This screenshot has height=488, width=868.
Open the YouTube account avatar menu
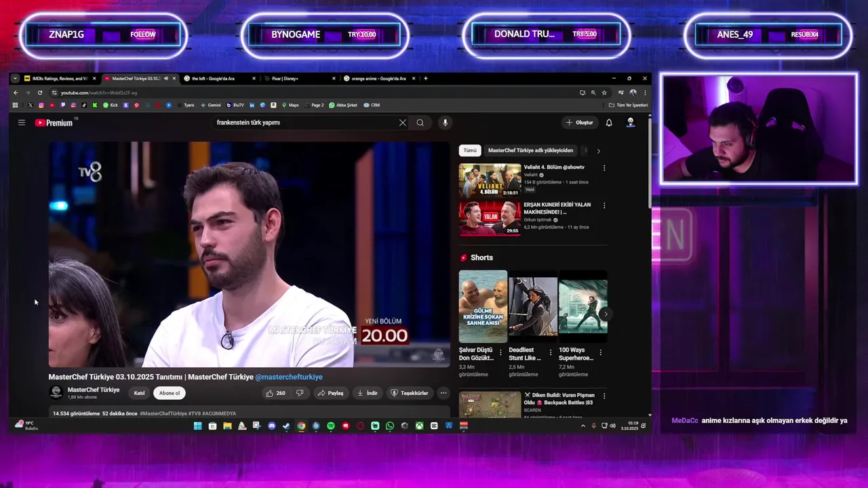click(631, 122)
